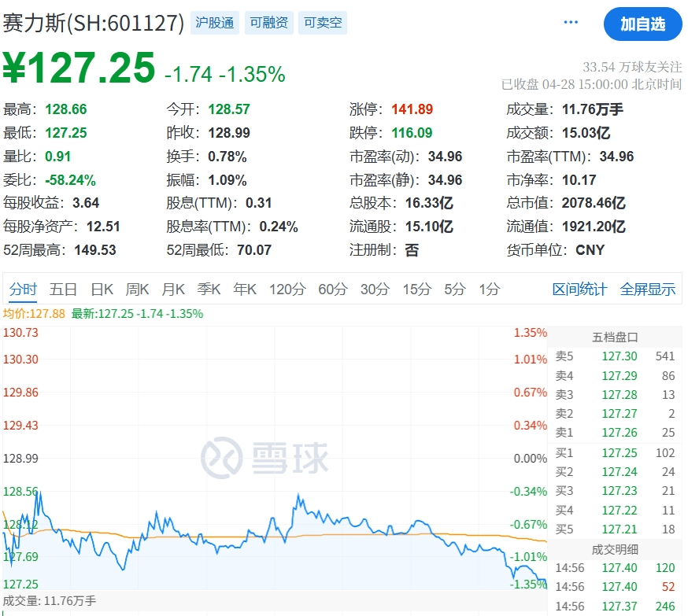This screenshot has height=616, width=688.
Task: Click the 卖2 row at 127.27
Action: (615, 414)
